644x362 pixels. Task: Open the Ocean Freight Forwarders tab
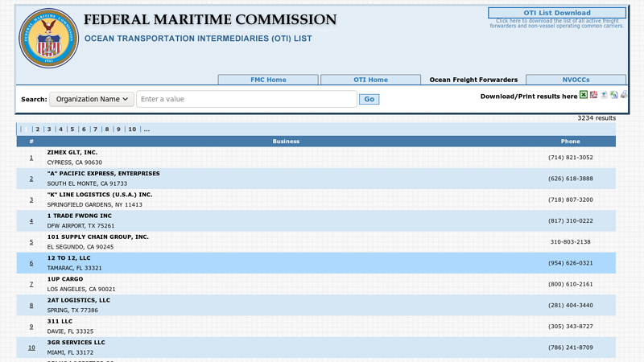pyautogui.click(x=473, y=80)
